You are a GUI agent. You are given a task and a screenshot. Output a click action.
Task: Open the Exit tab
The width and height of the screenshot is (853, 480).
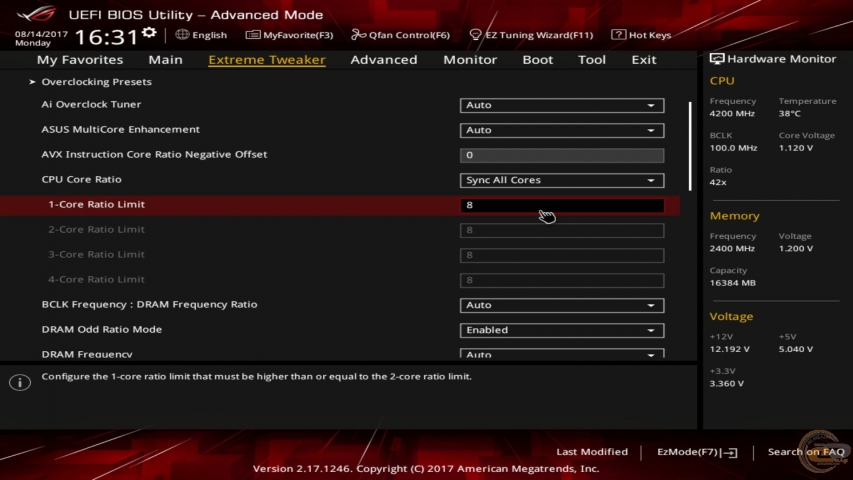[x=644, y=60]
